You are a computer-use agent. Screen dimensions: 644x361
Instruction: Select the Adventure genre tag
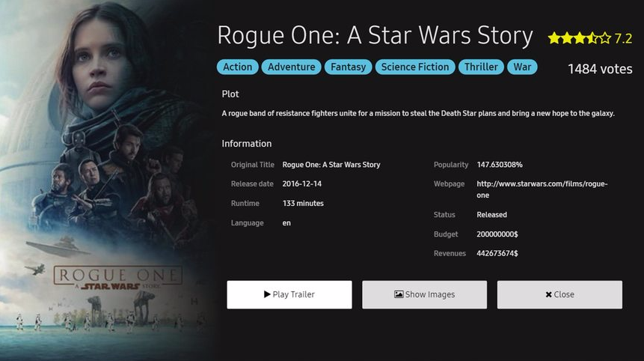click(x=291, y=67)
